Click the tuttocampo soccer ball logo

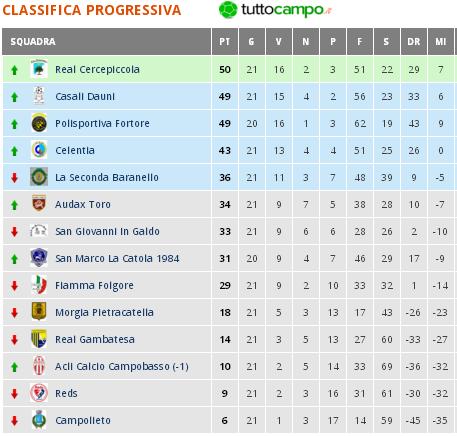click(228, 10)
